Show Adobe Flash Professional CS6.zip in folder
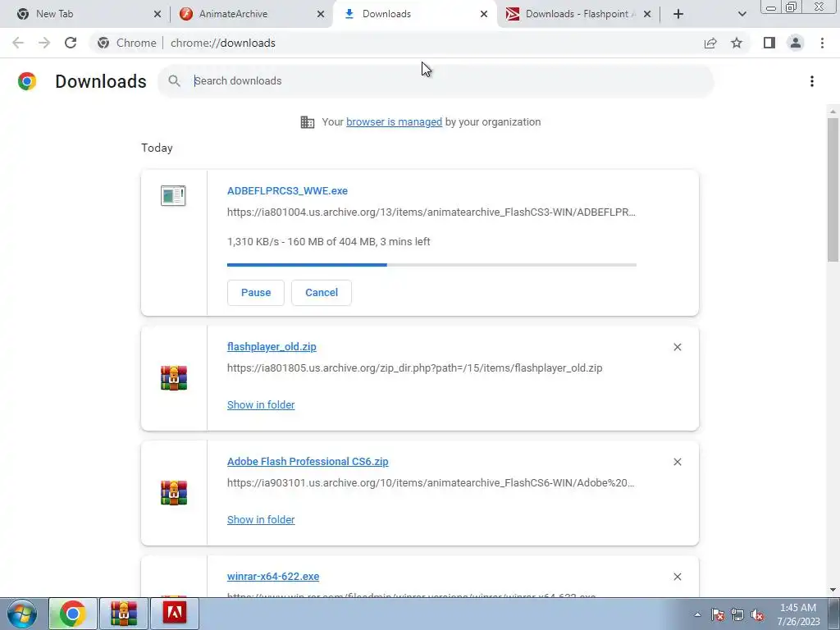This screenshot has height=630, width=840. pyautogui.click(x=261, y=519)
